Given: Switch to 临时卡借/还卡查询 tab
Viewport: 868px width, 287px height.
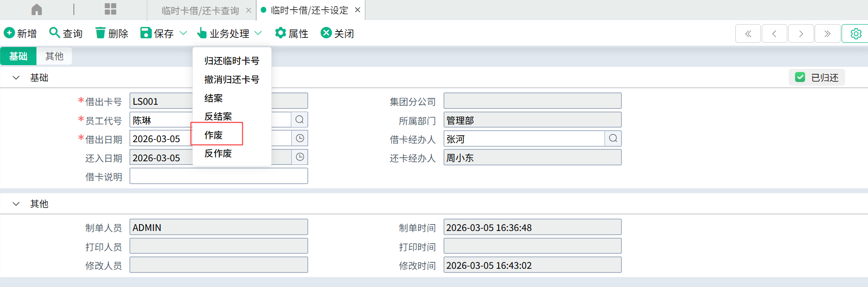Looking at the screenshot, I should [200, 10].
